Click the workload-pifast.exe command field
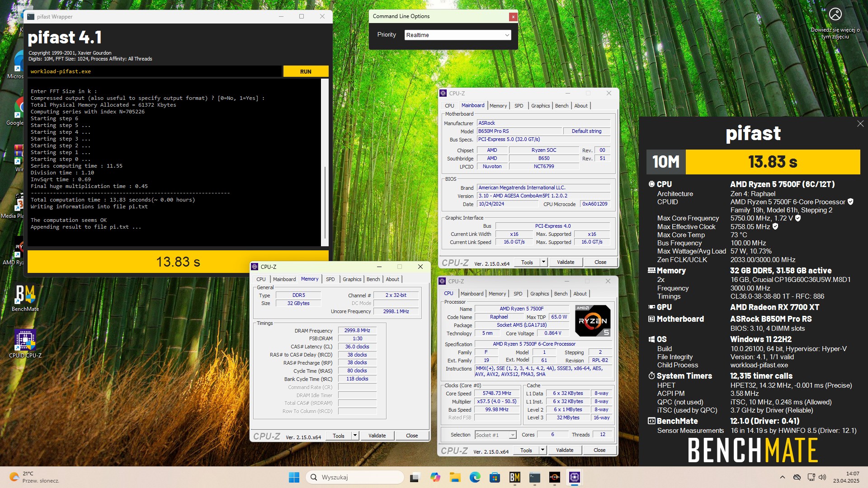This screenshot has width=868, height=488. pos(155,71)
